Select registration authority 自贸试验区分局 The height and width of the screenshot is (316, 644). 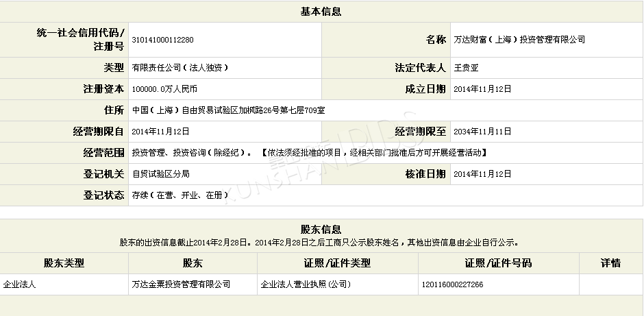coord(160,174)
